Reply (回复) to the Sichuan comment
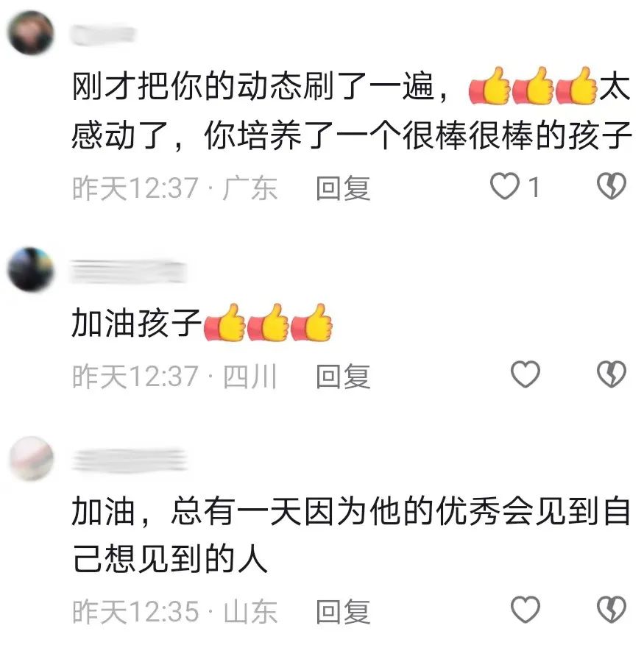644x645 pixels. coord(343,376)
